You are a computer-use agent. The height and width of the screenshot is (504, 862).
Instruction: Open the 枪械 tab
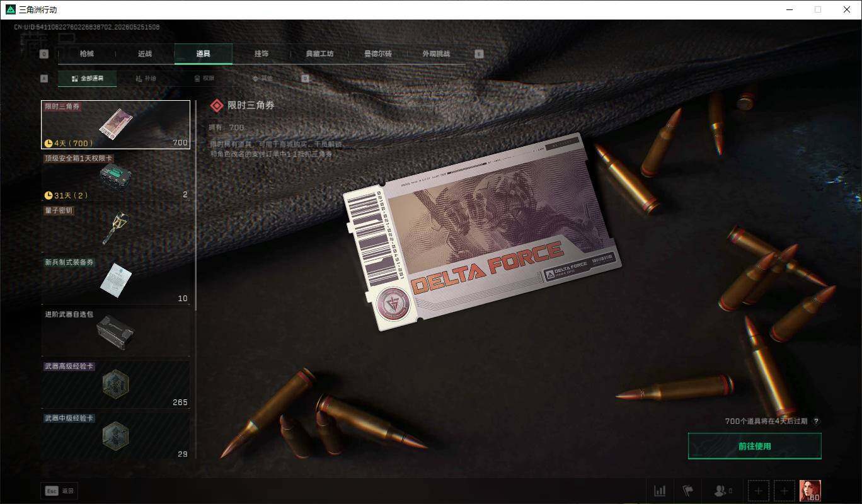[x=86, y=54]
